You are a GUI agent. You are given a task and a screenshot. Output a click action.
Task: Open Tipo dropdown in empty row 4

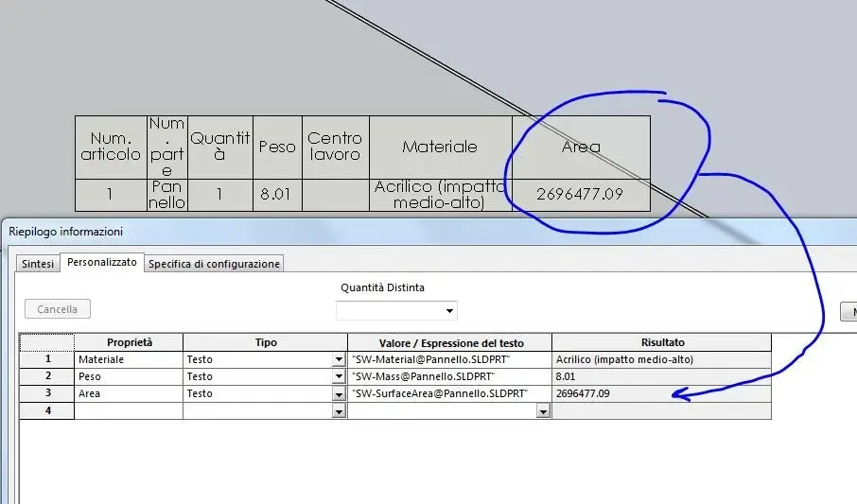[x=339, y=411]
